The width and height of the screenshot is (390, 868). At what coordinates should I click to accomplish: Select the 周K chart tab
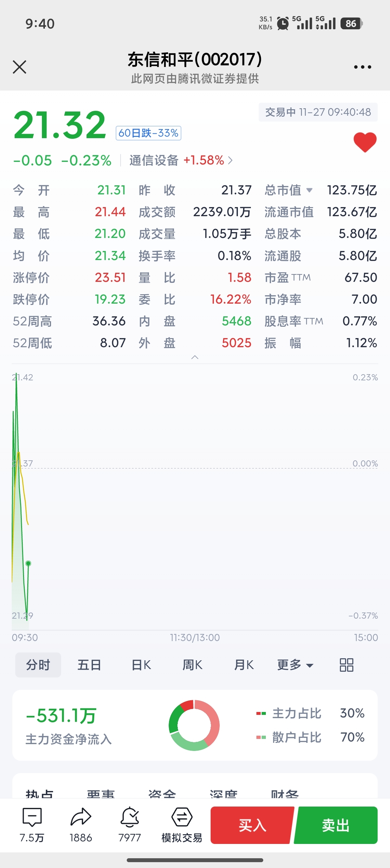192,665
